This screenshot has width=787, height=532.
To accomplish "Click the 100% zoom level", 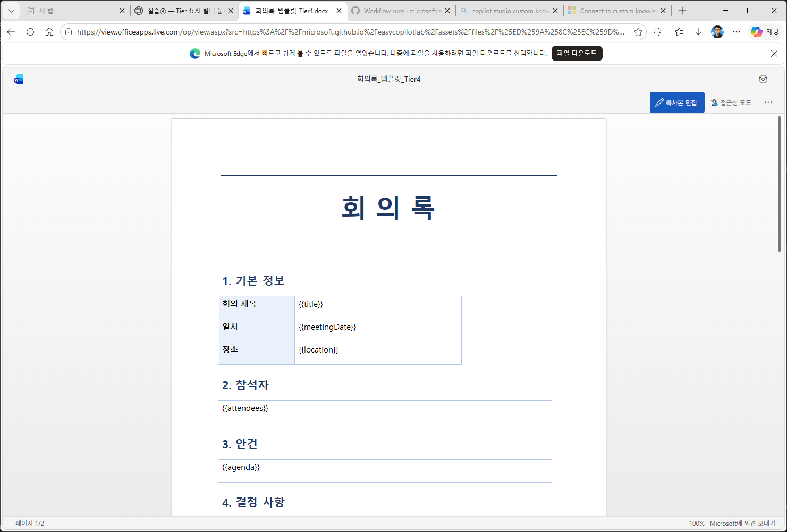I will pos(697,524).
